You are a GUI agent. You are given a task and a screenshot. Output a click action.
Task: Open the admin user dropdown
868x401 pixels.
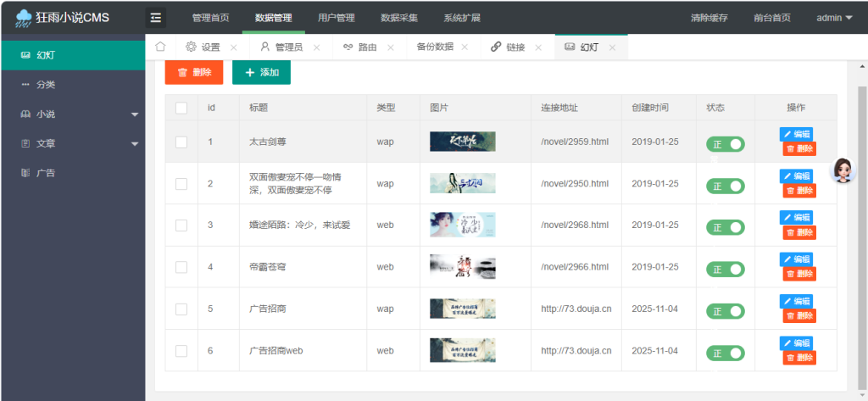point(835,18)
